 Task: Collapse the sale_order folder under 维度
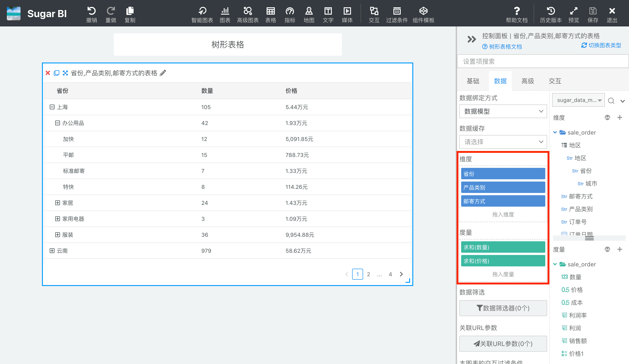555,132
